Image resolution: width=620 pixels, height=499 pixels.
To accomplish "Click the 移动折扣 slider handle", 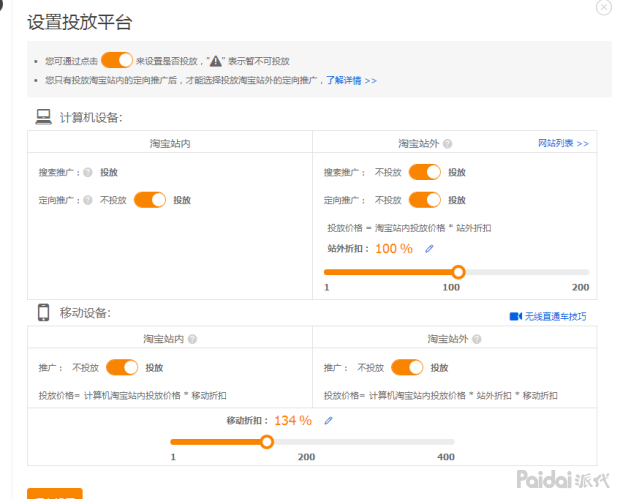I will tap(266, 441).
